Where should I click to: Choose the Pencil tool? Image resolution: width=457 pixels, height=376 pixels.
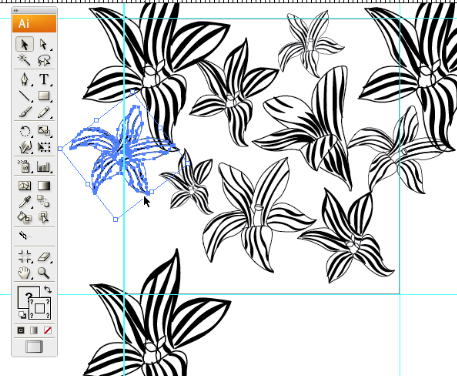tap(44, 112)
